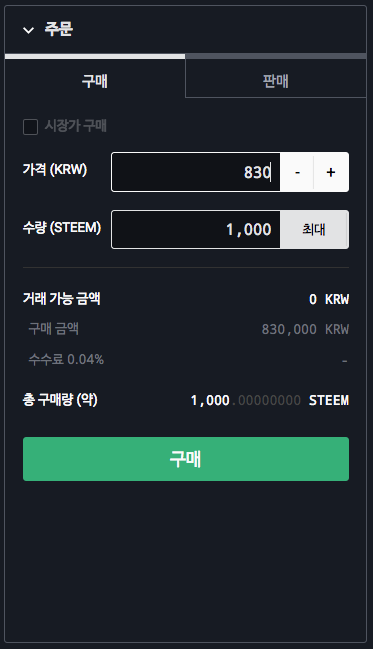Screen dimensions: 373x649
Task: Switch to the 판매 tab
Action: [x=276, y=81]
